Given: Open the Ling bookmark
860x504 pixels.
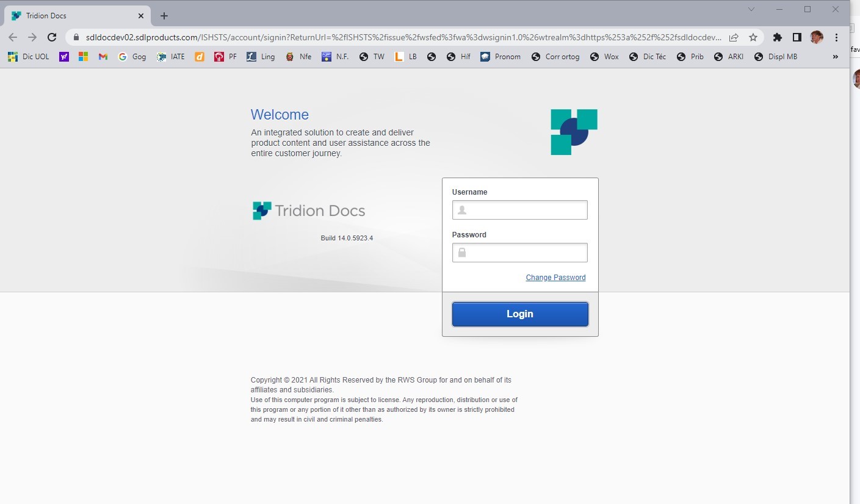Looking at the screenshot, I should tap(261, 57).
